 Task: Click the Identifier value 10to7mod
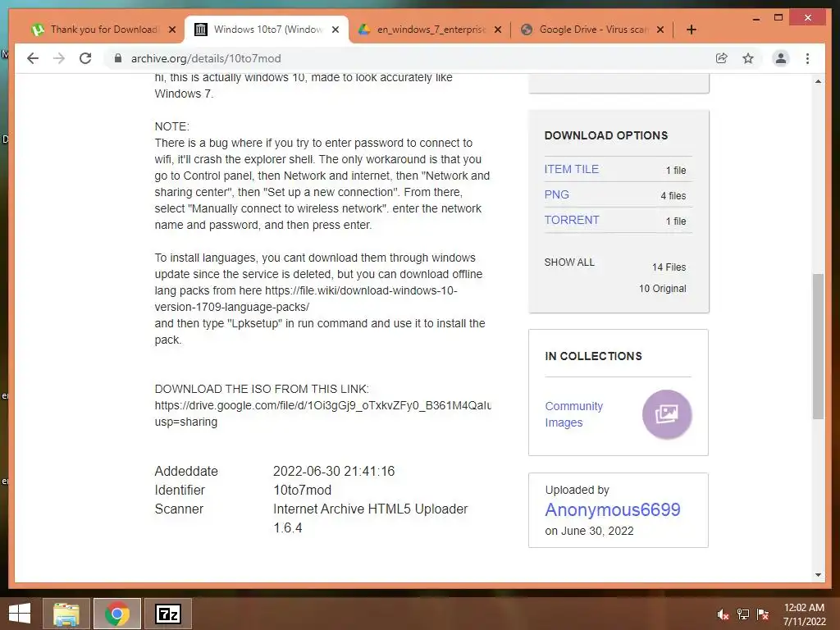pyautogui.click(x=302, y=490)
